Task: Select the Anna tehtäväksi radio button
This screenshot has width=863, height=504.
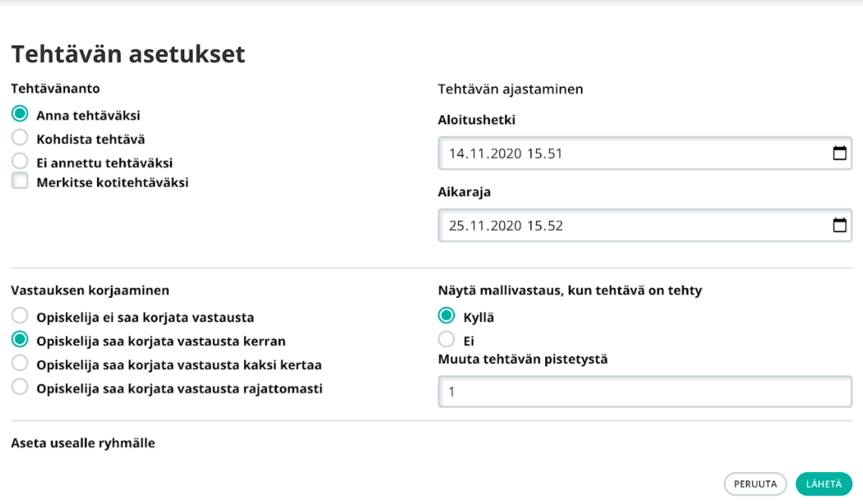Action: [x=21, y=114]
